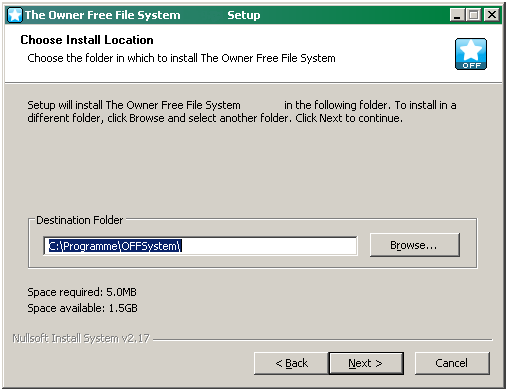Click the Destination Folder group label
This screenshot has width=507, height=391.
(x=79, y=220)
